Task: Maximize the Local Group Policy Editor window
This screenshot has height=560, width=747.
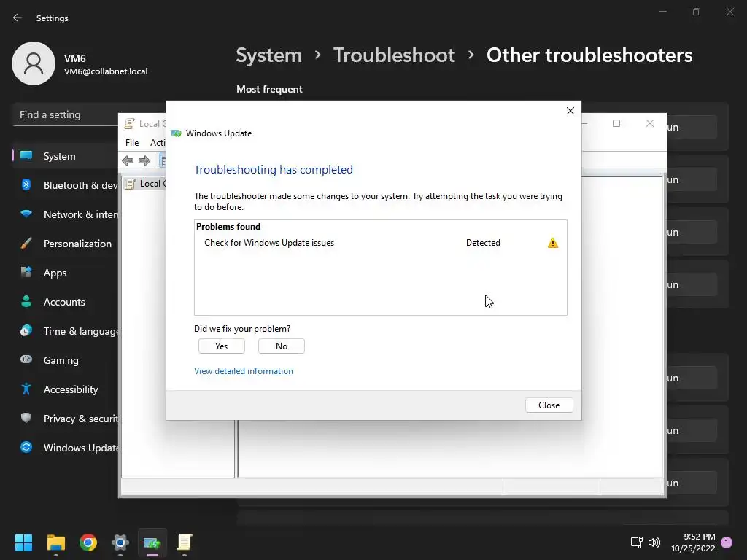Action: pyautogui.click(x=616, y=124)
